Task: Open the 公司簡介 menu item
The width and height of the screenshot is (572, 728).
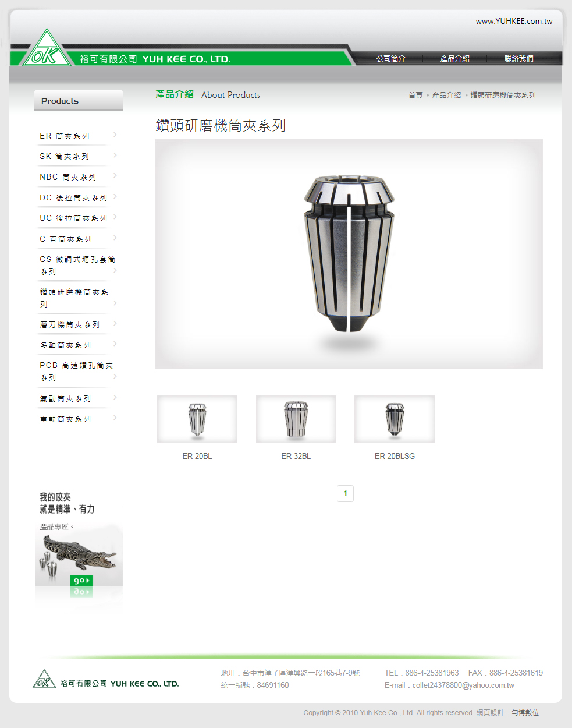Action: (x=390, y=59)
